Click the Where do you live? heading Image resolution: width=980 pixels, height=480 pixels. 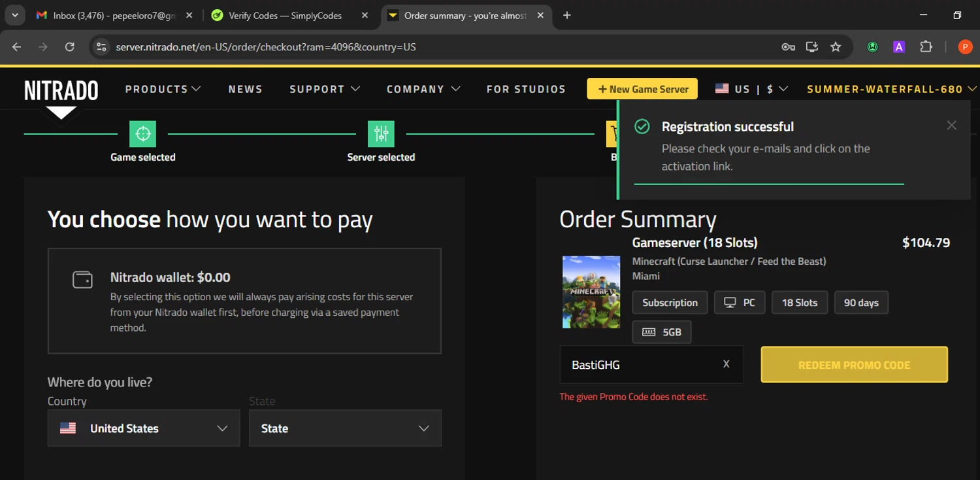tap(100, 382)
